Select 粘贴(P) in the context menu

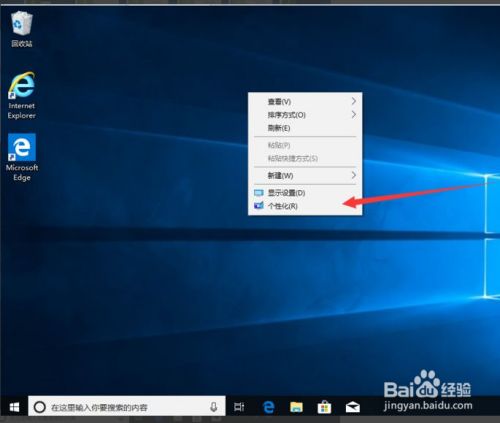(305, 145)
